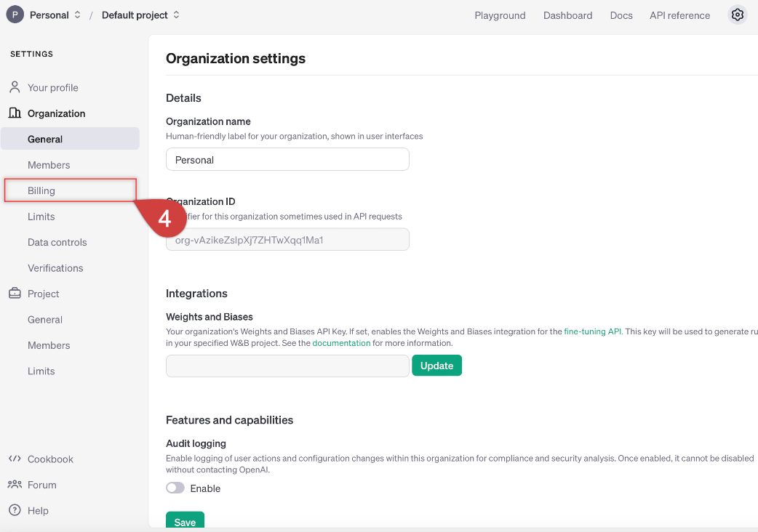Enable the Audit logging toggle
This screenshot has width=758, height=532.
coord(175,488)
